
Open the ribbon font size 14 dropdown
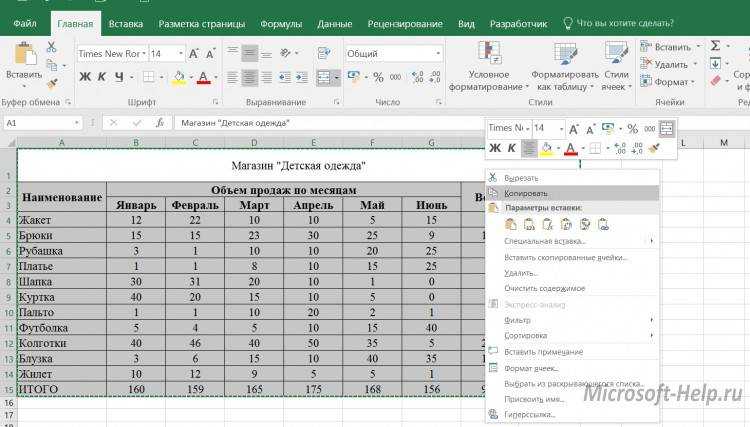pyautogui.click(x=181, y=54)
